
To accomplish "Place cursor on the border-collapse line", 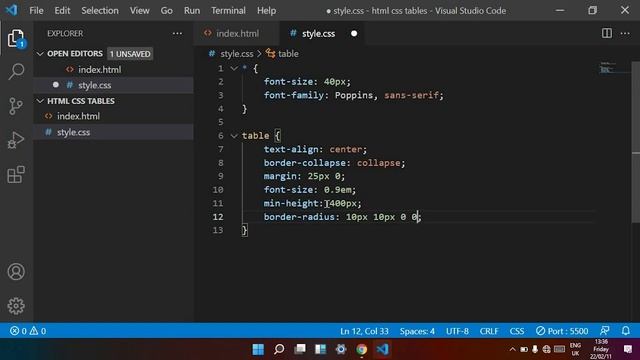I will point(334,163).
